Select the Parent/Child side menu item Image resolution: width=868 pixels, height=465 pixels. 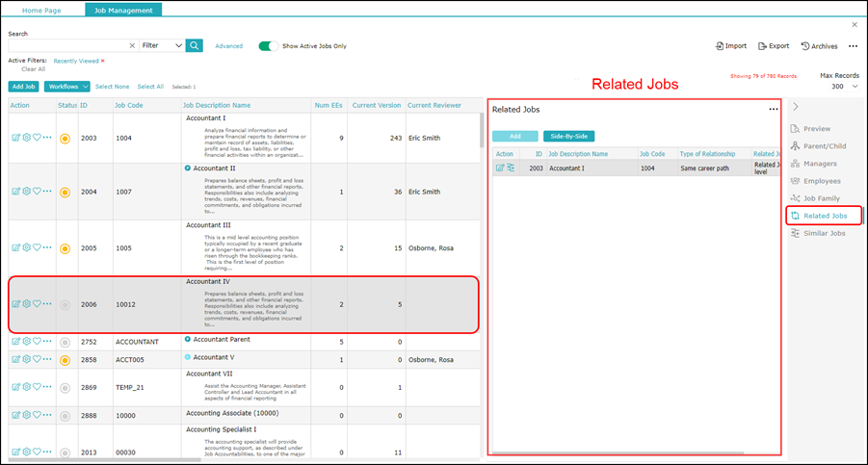818,146
